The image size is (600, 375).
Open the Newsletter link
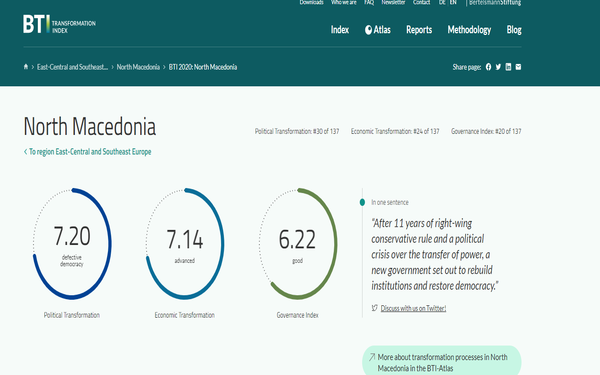pos(393,2)
